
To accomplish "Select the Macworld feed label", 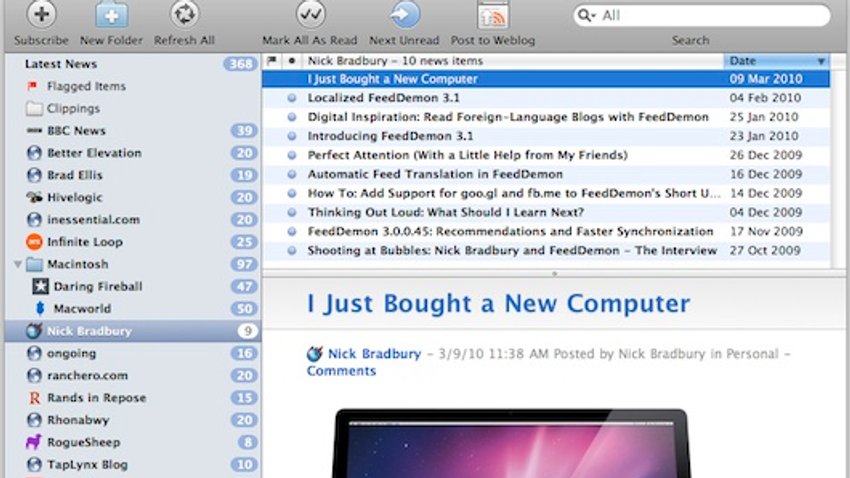I will click(x=82, y=308).
